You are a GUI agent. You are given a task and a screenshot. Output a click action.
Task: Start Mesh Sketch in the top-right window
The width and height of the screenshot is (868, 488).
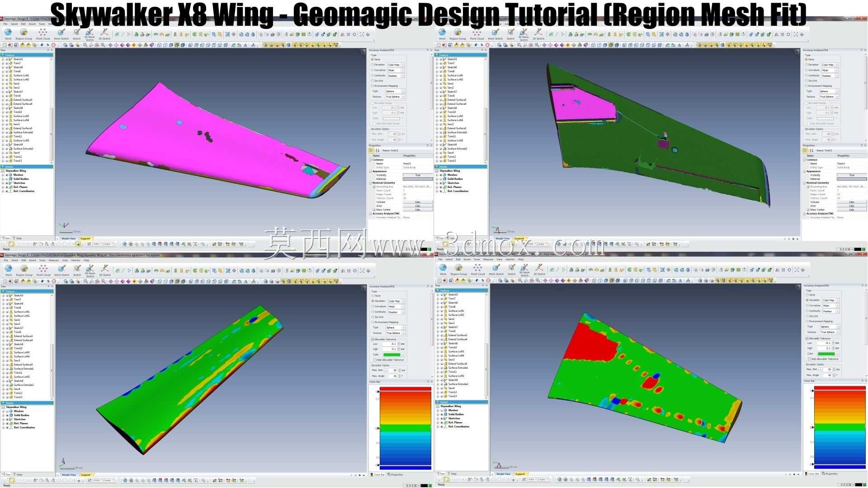(495, 34)
